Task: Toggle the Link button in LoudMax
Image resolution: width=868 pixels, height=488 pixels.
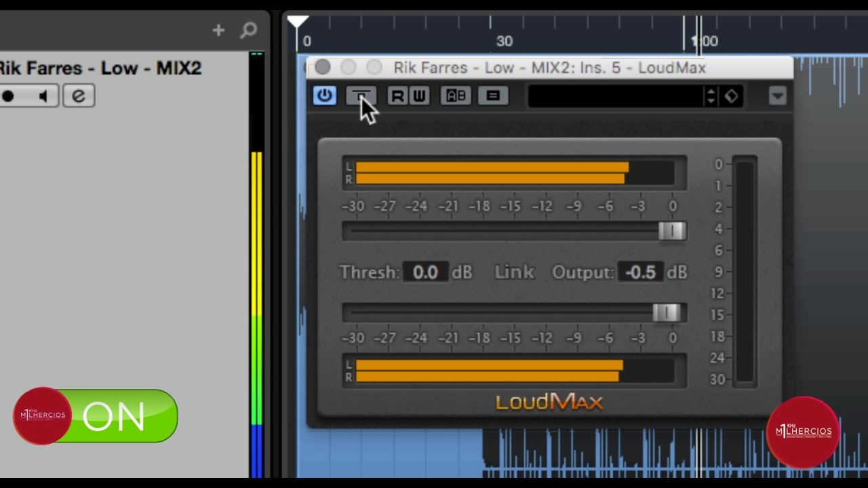Action: tap(514, 272)
